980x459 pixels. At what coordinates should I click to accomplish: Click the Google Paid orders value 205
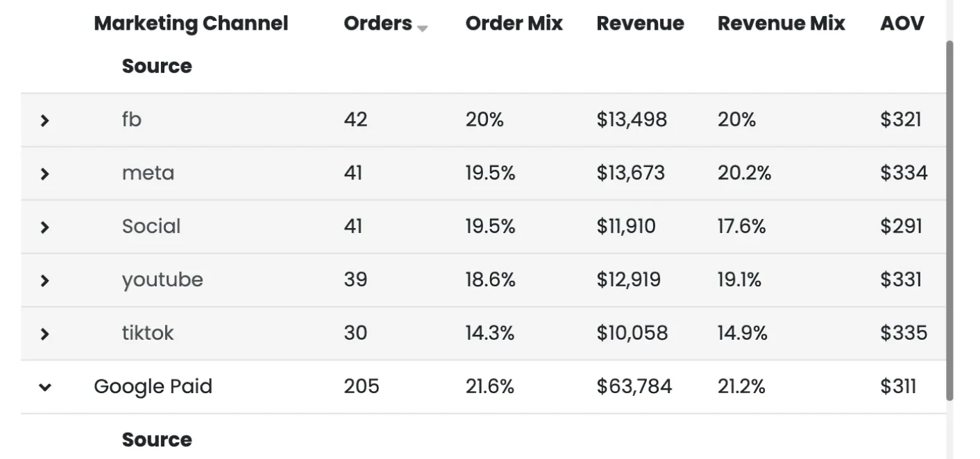361,386
